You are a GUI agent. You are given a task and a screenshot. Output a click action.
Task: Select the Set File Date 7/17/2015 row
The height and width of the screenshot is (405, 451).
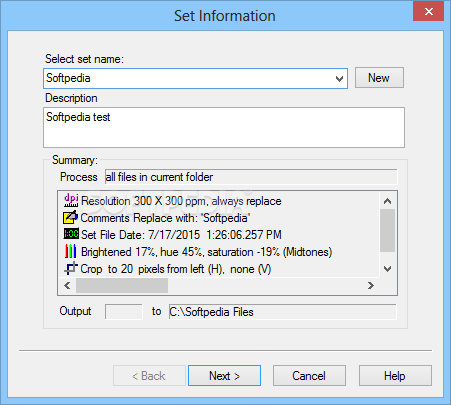point(181,235)
